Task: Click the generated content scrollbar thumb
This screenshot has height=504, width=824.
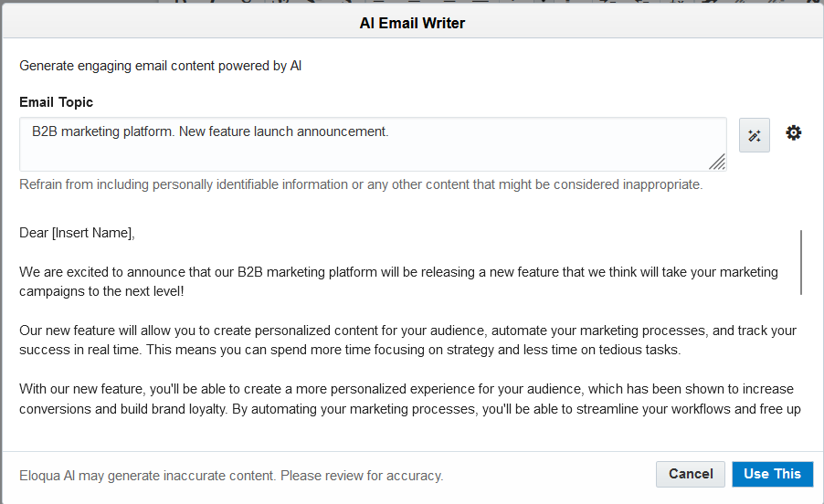Action: (801, 262)
